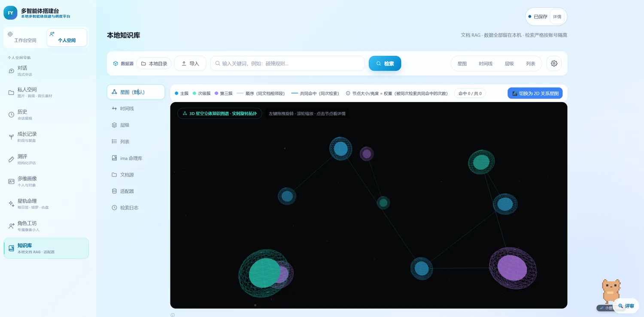644x317 pixels.
Task: Open ima 命理库 submenu item
Action: coord(136,158)
